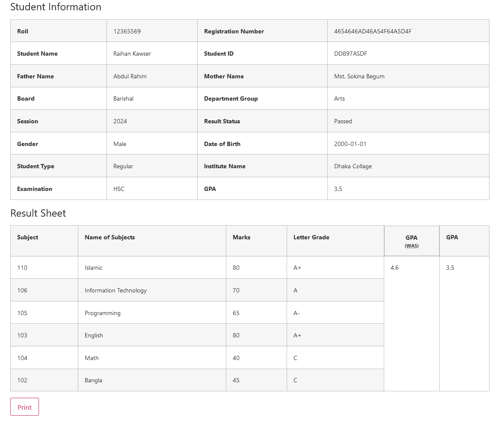The image size is (504, 423).
Task: Click the date of birth 2000-01-01
Action: point(350,144)
